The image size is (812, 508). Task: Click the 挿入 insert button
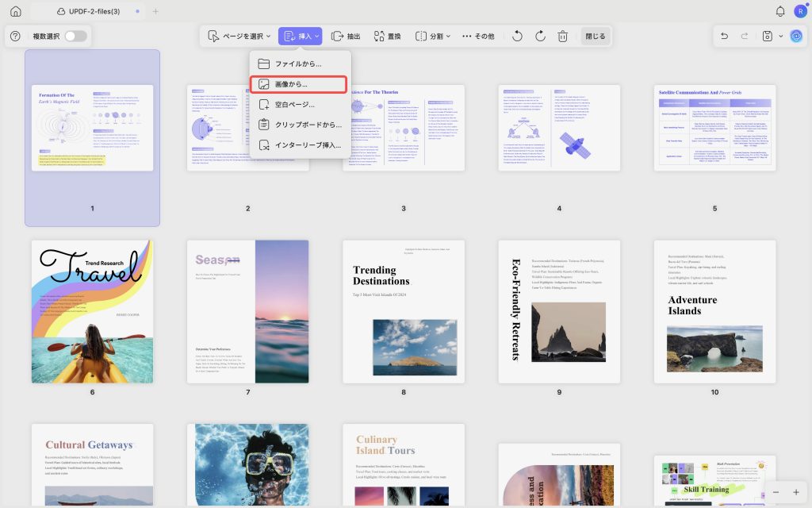[301, 37]
